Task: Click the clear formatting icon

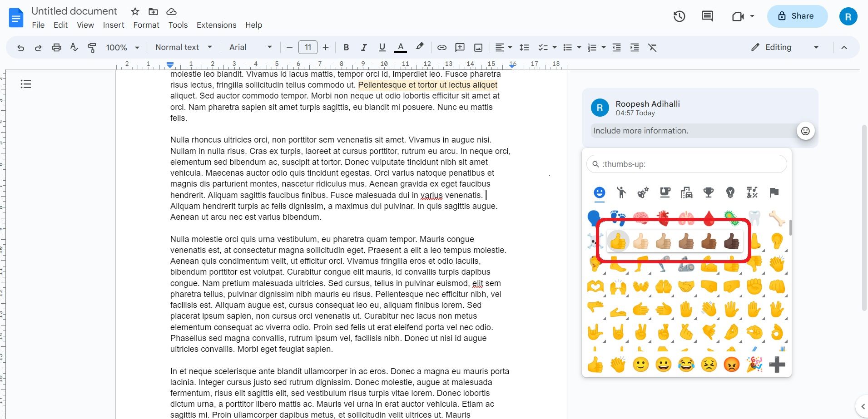Action: (652, 47)
